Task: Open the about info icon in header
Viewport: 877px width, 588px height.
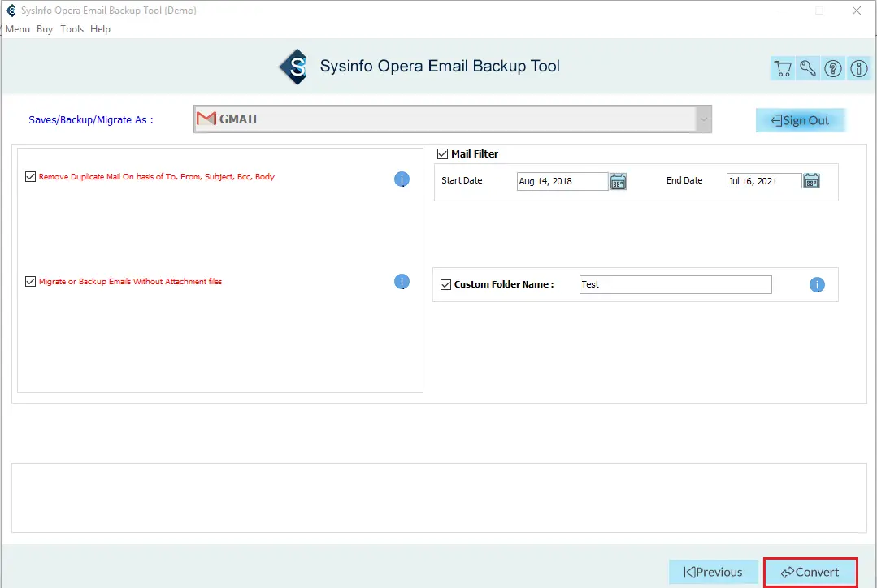Action: (x=858, y=69)
